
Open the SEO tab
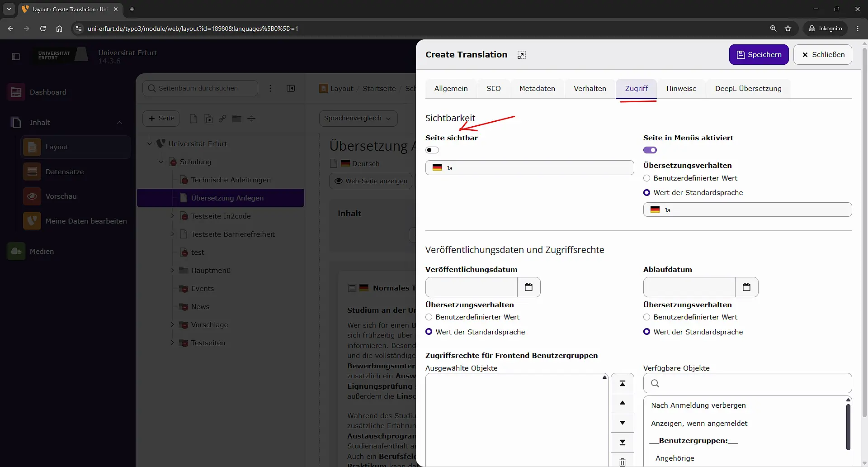[x=493, y=88]
